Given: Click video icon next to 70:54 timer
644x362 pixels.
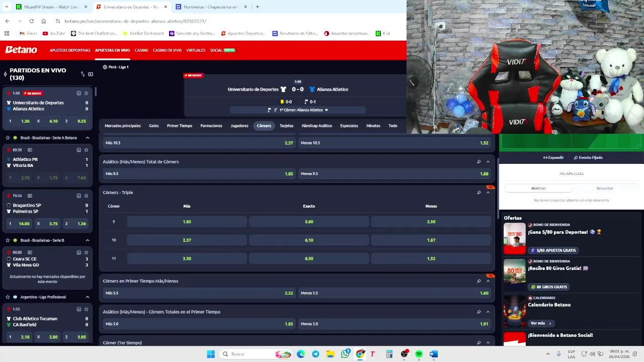Looking at the screenshot, I should (x=30, y=196).
